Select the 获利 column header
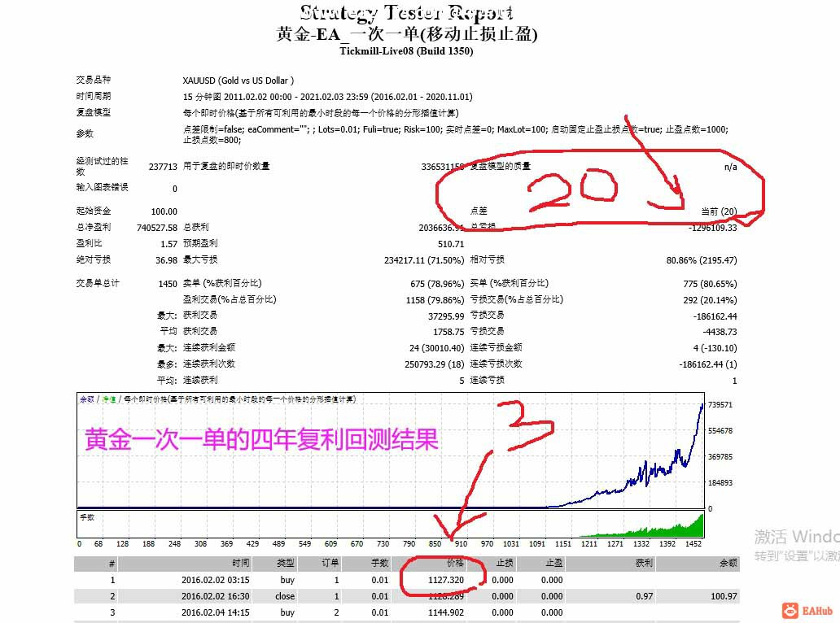The image size is (840, 623). point(644,563)
